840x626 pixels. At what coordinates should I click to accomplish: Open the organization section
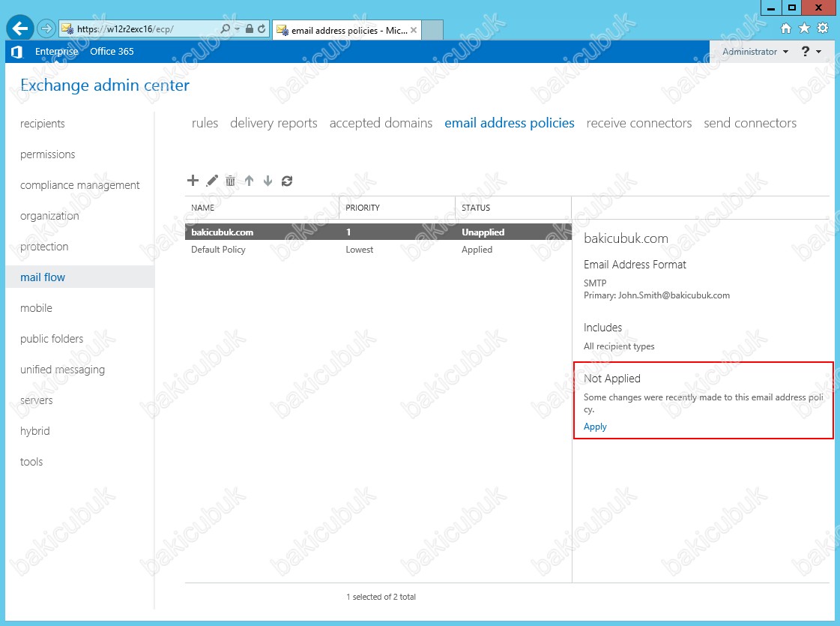click(49, 216)
